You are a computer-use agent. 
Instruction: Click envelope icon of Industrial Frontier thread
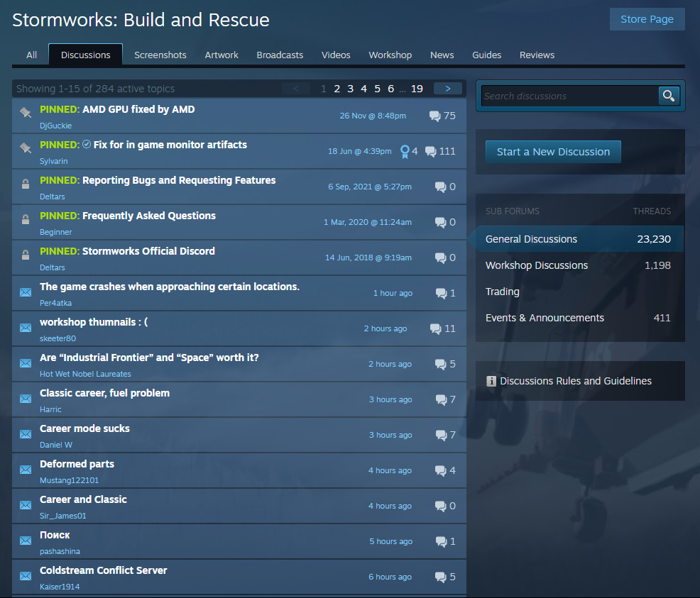click(26, 363)
